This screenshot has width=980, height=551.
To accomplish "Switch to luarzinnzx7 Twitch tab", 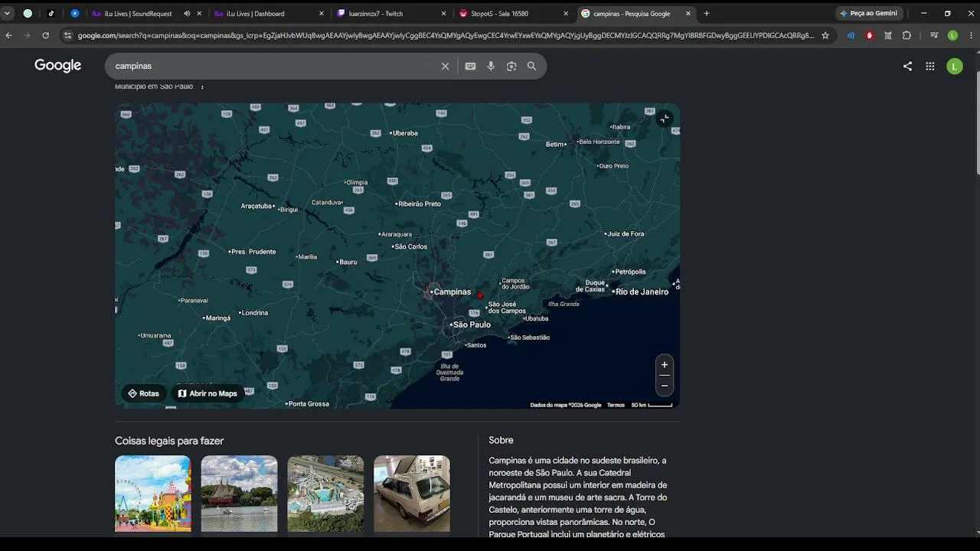I will point(383,13).
